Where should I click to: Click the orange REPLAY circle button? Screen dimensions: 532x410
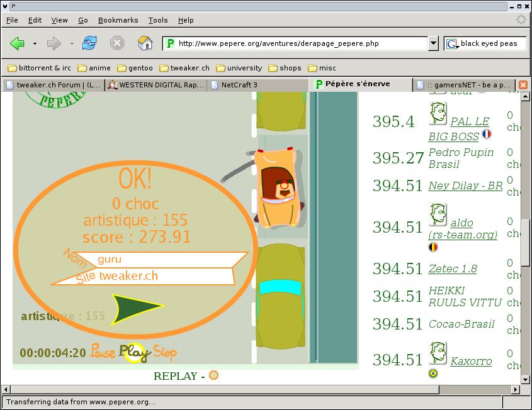click(x=213, y=375)
